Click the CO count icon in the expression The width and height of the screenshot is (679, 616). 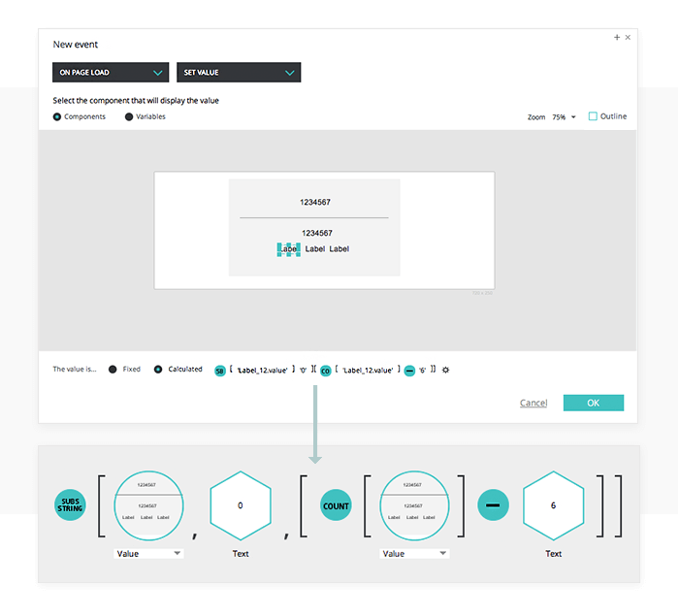(326, 371)
